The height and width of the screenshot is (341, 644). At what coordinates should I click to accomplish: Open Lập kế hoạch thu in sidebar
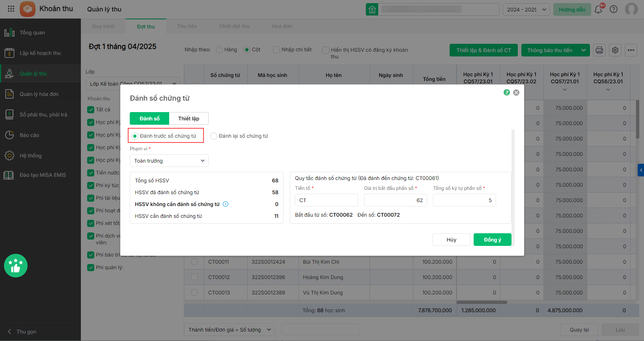coord(40,53)
